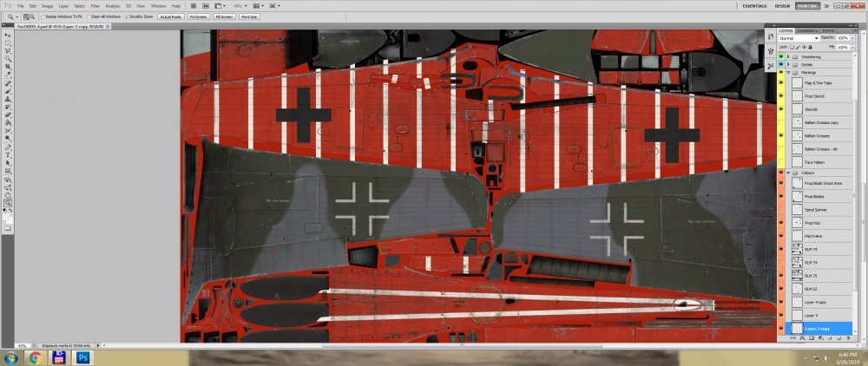Screen dimensions: 868x366
Task: Click the Zoom tool in the toolbox
Action: click(7, 203)
